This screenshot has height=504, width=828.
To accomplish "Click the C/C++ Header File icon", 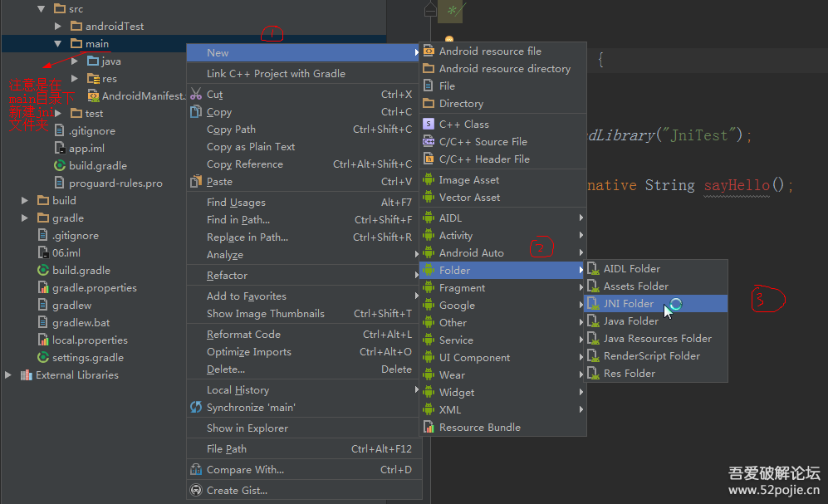I will (x=429, y=159).
